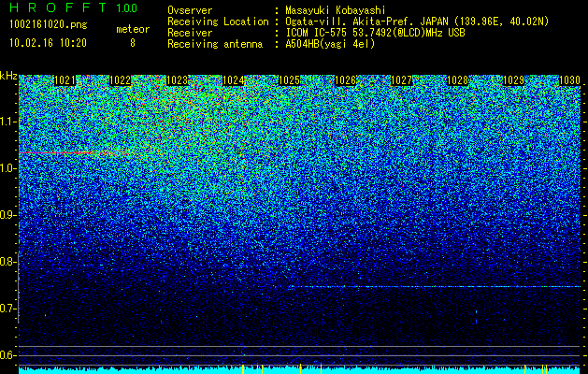Select the 1027 time marker
Image resolution: width=588 pixels, height=374 pixels.
click(401, 80)
